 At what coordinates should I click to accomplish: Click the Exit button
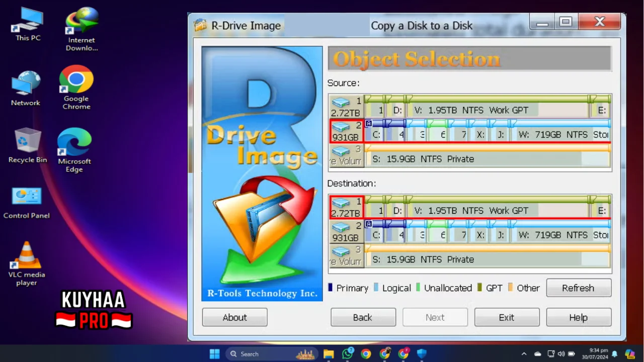(x=507, y=317)
